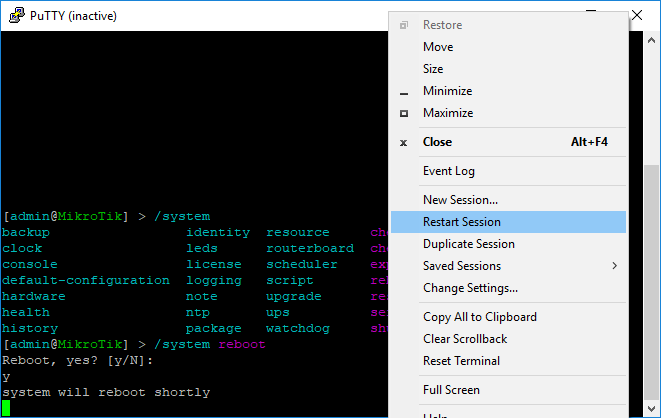Open the Event Log
Viewport: 661px width, 418px height.
[448, 171]
